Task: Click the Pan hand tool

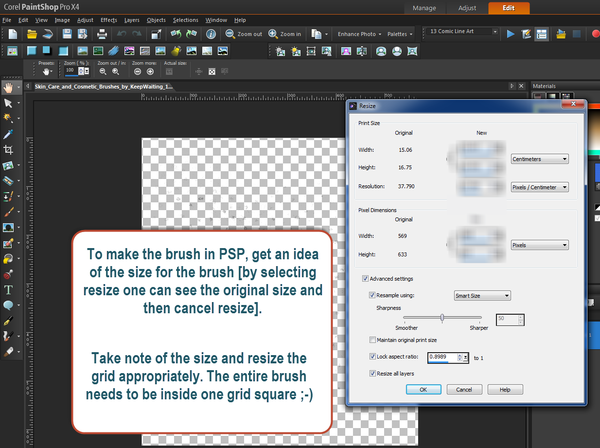Action: click(8, 88)
